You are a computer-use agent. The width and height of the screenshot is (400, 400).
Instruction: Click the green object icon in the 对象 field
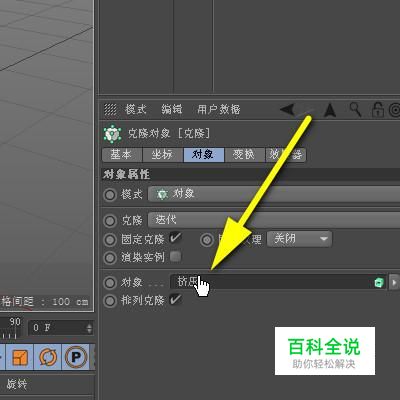click(379, 283)
